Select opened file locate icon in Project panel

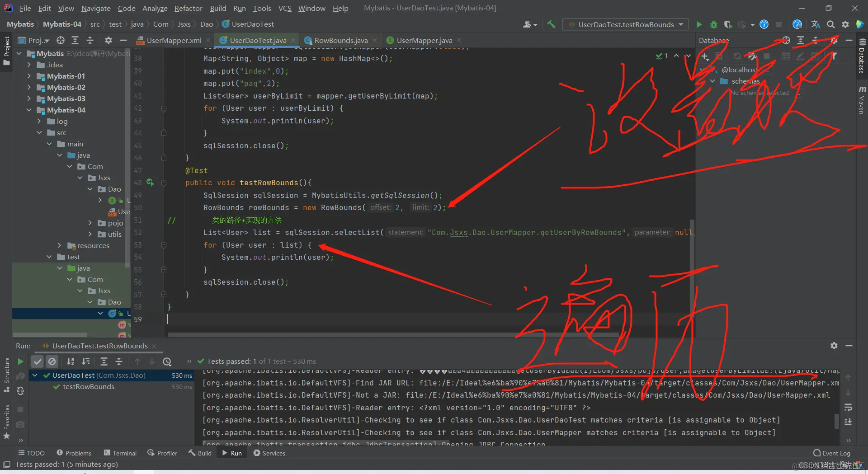click(61, 40)
